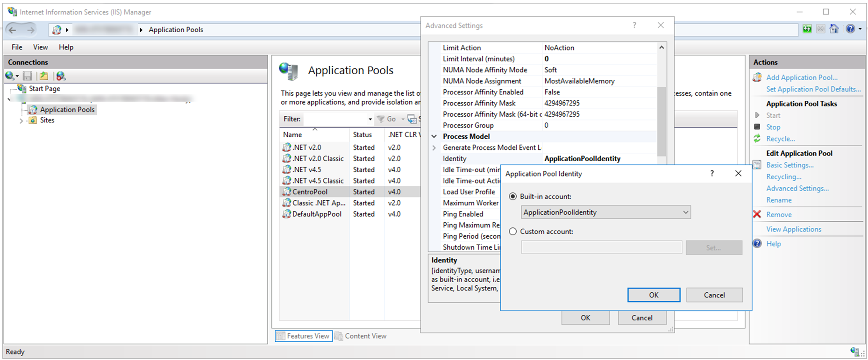Click the Up One Level folder icon
The image size is (868, 360).
[x=44, y=76]
